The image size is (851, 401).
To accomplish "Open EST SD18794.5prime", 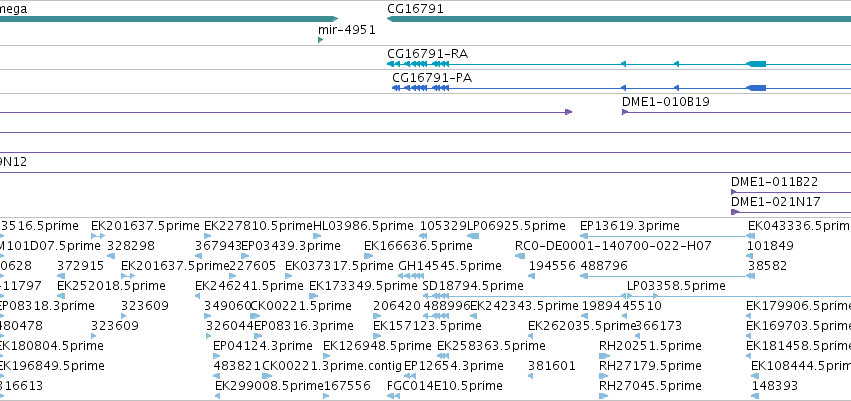I will [x=473, y=285].
